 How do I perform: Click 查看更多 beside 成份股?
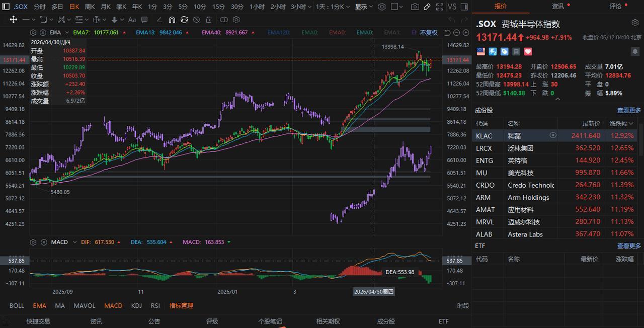pyautogui.click(x=629, y=110)
